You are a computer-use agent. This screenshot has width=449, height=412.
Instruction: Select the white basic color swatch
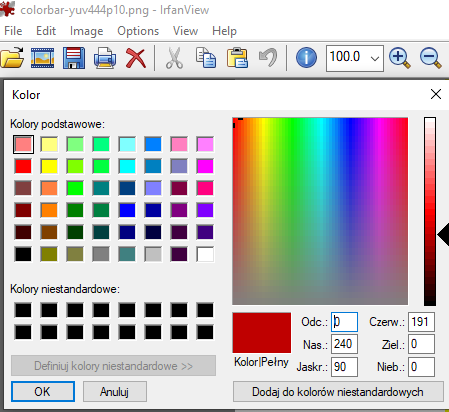[205, 254]
